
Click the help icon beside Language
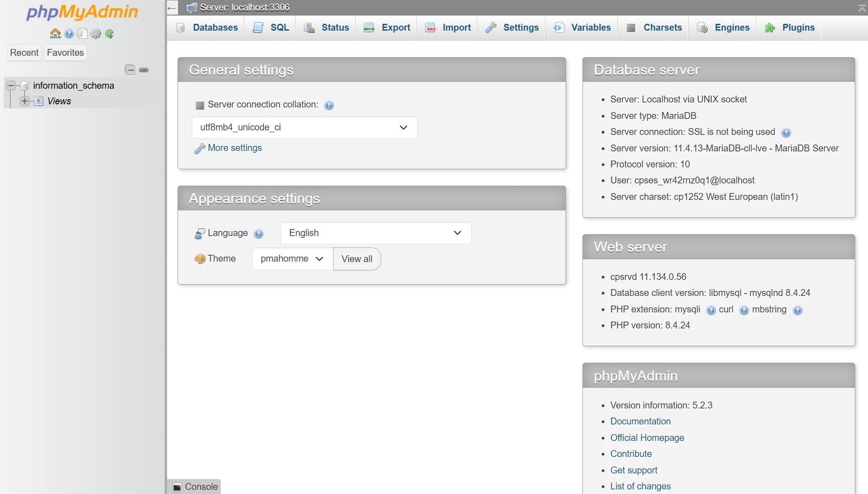click(259, 234)
